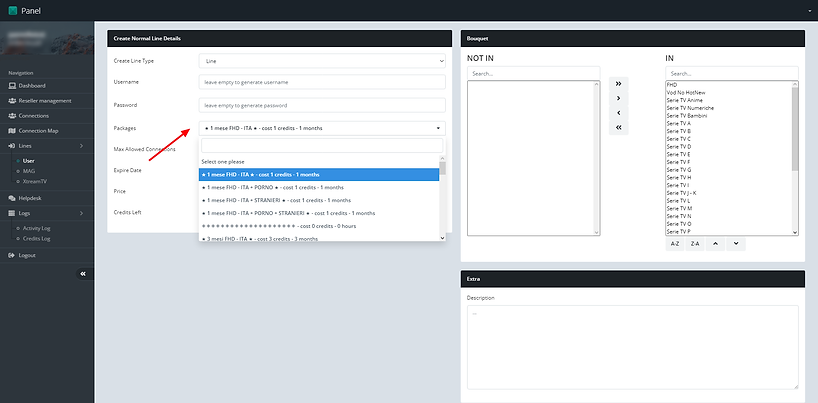
Task: Move bouquet down with arrow button
Action: click(x=736, y=244)
